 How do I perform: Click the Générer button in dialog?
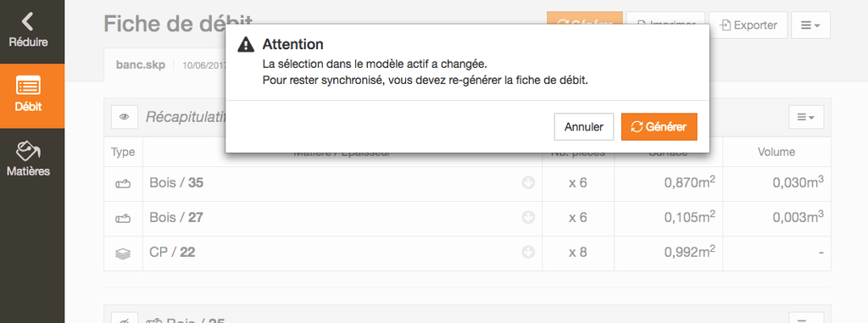pyautogui.click(x=659, y=127)
